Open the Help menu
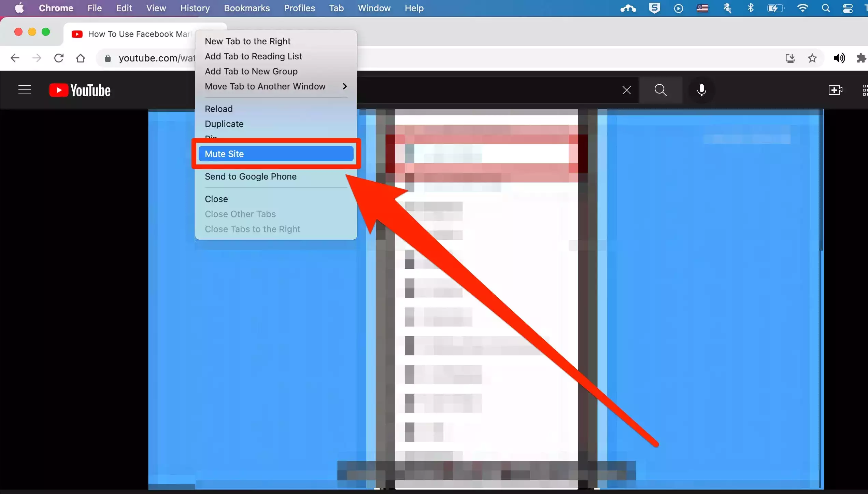 click(414, 8)
